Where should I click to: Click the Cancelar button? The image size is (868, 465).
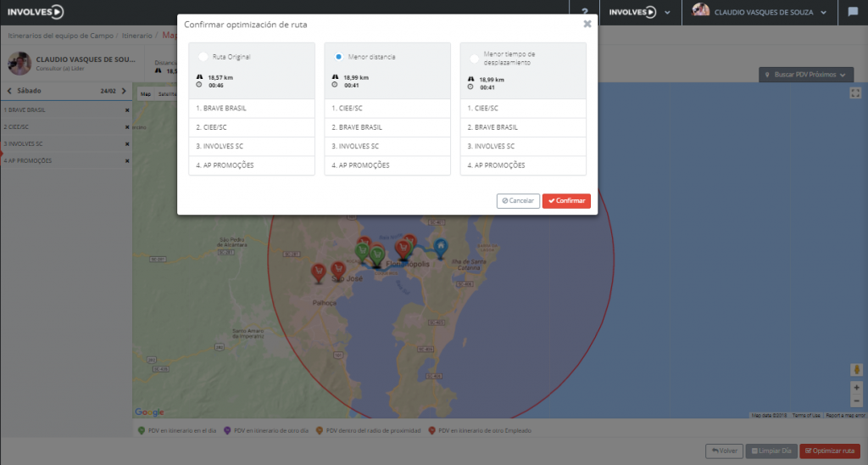tap(518, 201)
